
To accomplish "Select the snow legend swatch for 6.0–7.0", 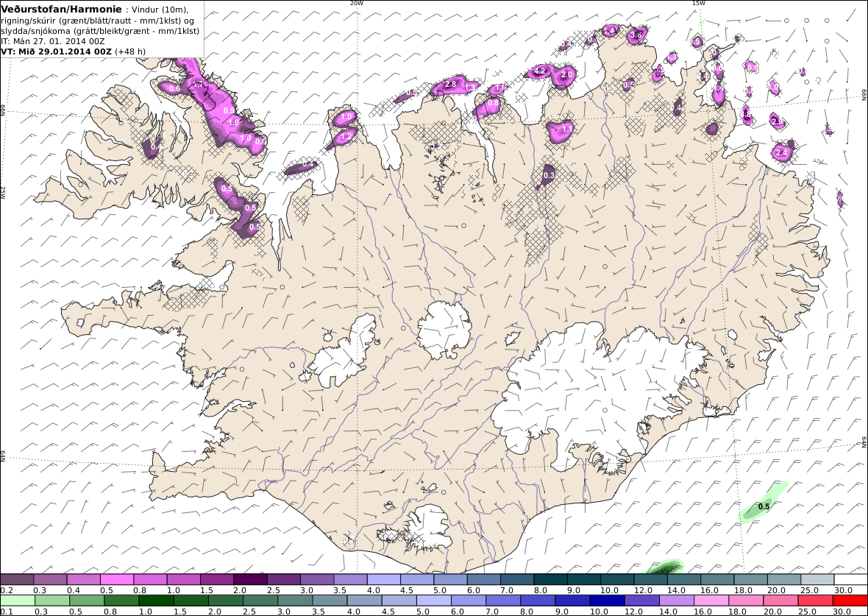I will (484, 580).
